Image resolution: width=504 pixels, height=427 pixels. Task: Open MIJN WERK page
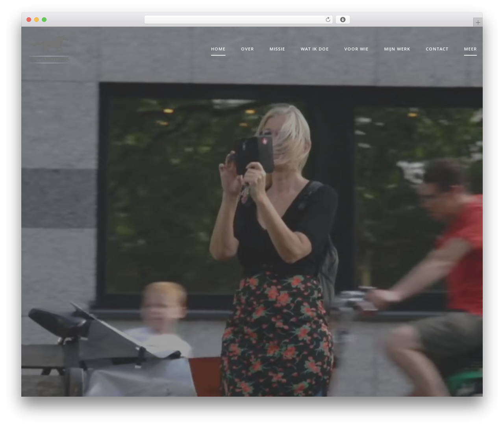(x=397, y=49)
